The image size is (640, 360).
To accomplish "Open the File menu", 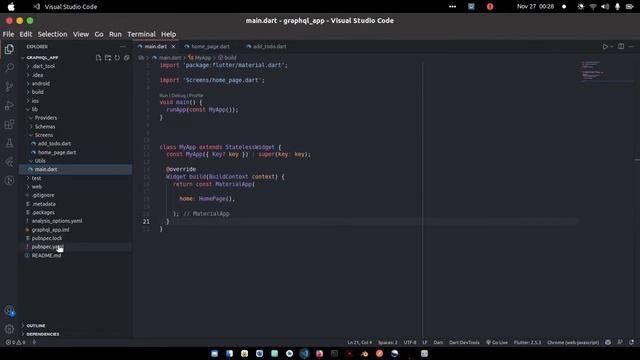I will coord(8,34).
